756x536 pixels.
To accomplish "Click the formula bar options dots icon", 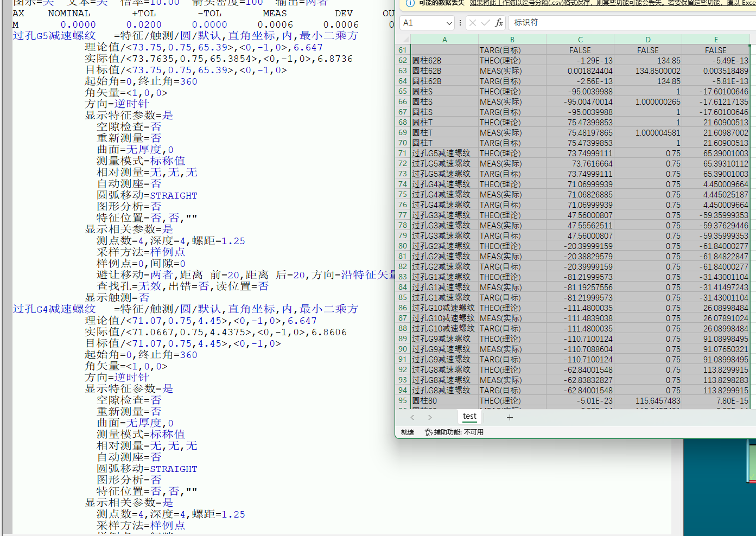I will click(x=460, y=23).
